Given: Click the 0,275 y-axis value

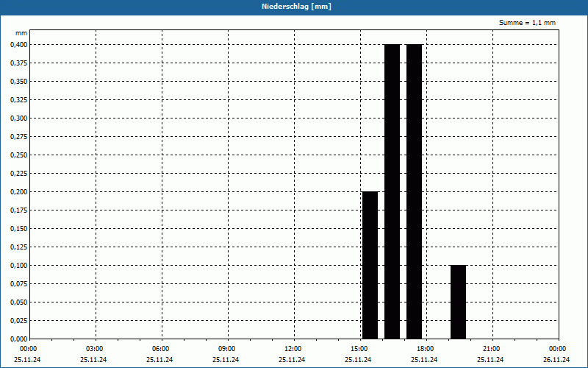Looking at the screenshot, I should 19,137.
